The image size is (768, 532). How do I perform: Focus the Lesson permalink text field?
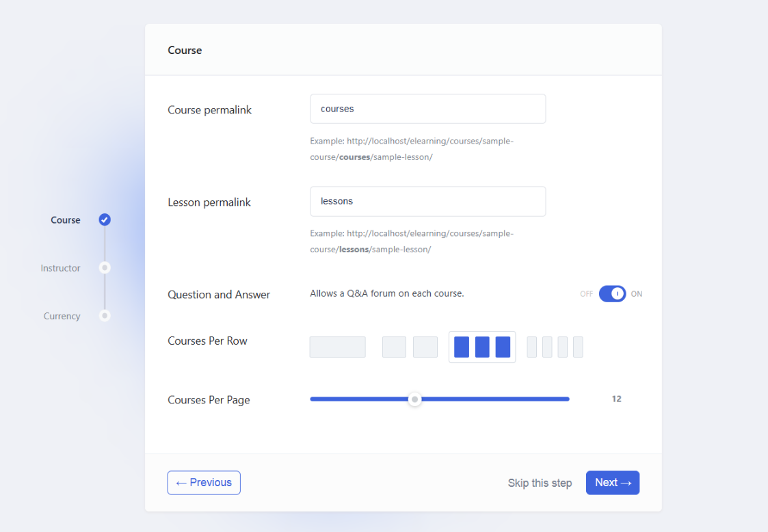(427, 201)
